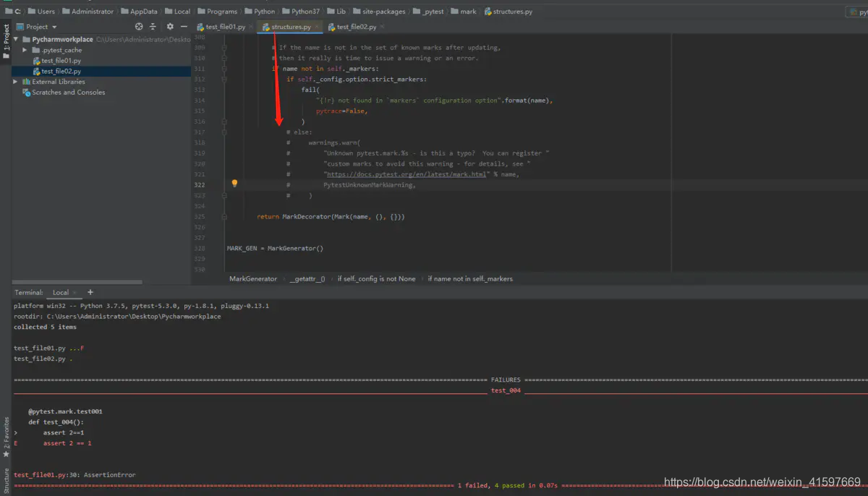Toggle fold marker on code line 311
This screenshot has height=496, width=868.
pos(224,69)
